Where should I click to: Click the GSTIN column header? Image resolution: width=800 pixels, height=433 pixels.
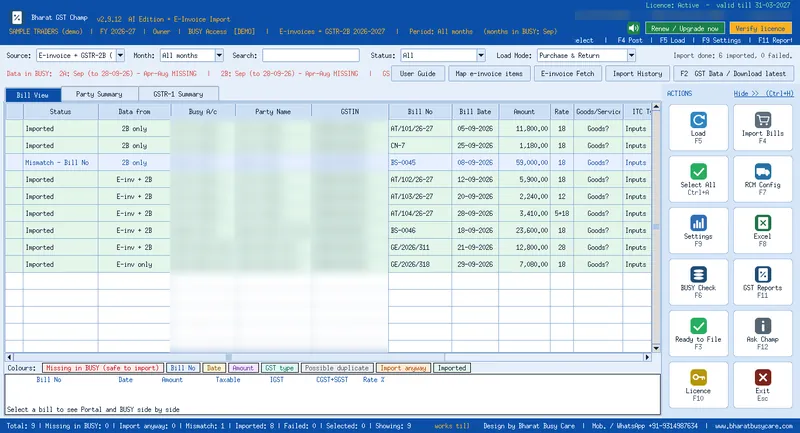(349, 111)
